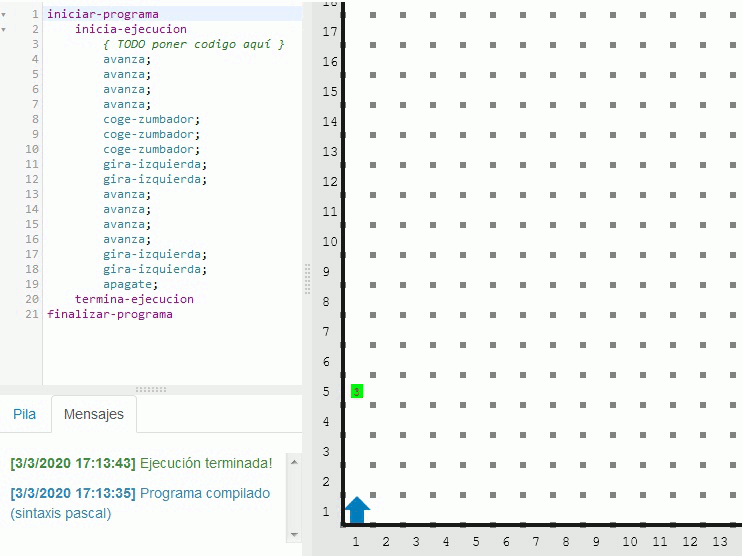Click 'finalizar-programa' on line 21
Image resolution: width=742 pixels, height=556 pixels.
[109, 314]
